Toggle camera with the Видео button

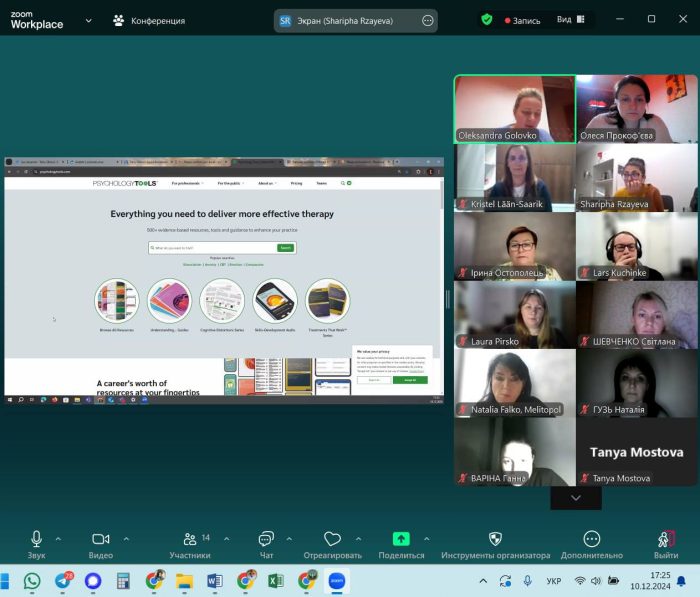(x=100, y=540)
